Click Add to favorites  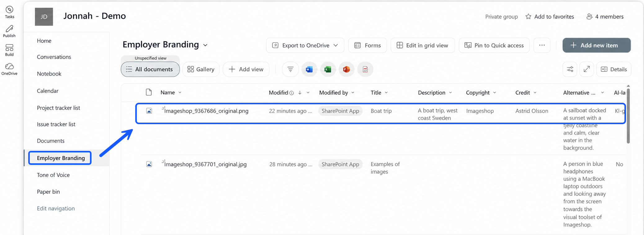click(x=554, y=16)
